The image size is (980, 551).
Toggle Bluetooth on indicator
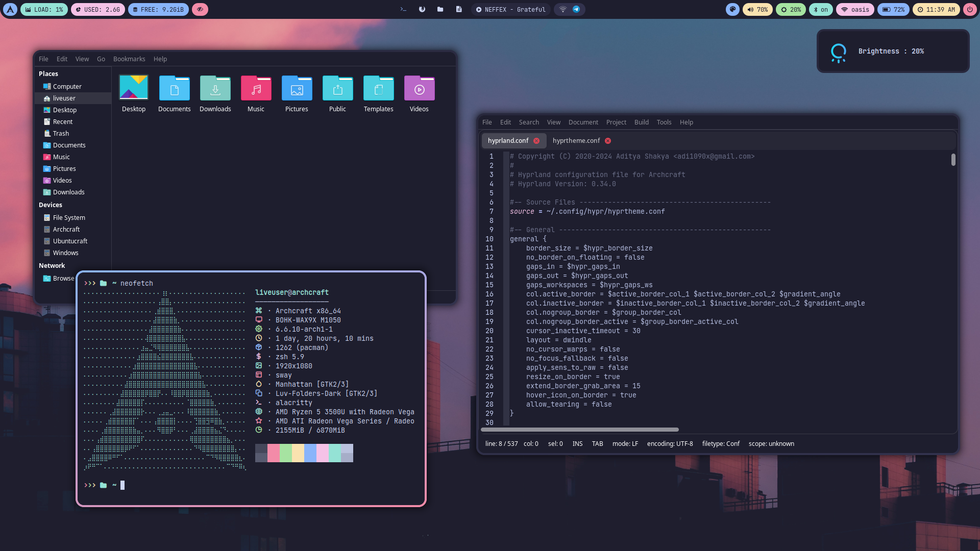pos(821,9)
